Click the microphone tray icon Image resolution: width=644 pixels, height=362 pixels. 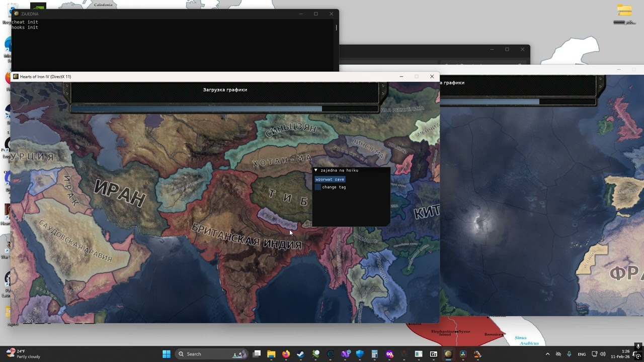(x=569, y=354)
